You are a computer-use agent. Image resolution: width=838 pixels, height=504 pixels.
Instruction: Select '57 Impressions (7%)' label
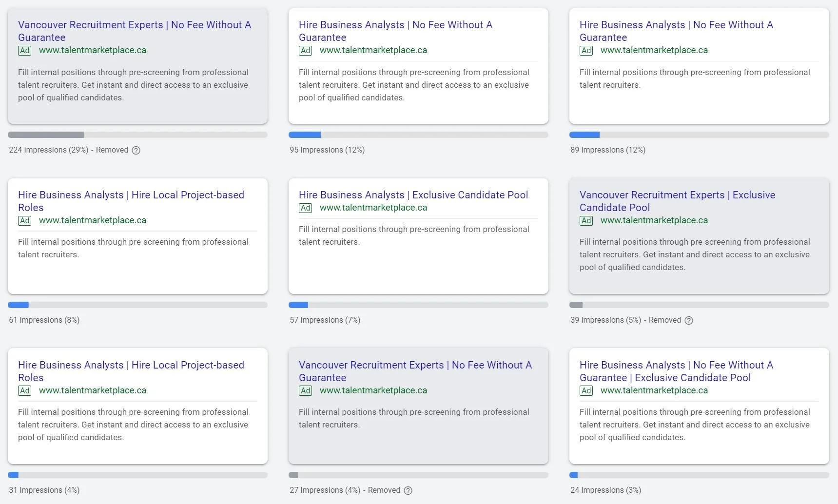click(x=325, y=320)
